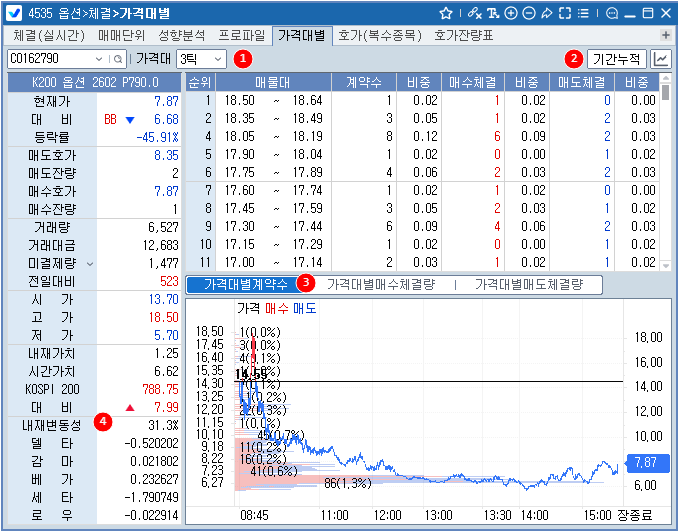Select the 가격대별매도체결량 view option
The height and width of the screenshot is (532, 679).
(x=528, y=285)
